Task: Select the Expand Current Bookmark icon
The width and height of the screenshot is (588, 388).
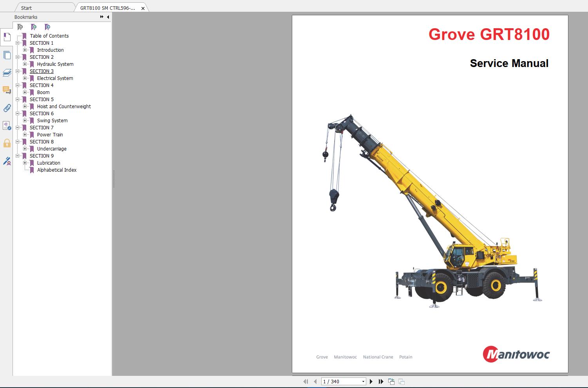Action: (47, 27)
